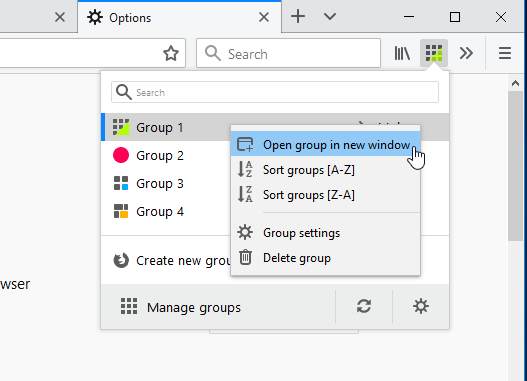Select Group 2 in the list
527x381 pixels.
pos(166,156)
